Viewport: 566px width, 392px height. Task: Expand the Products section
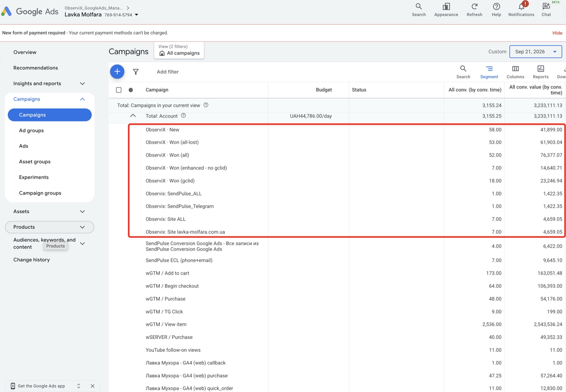(x=82, y=227)
